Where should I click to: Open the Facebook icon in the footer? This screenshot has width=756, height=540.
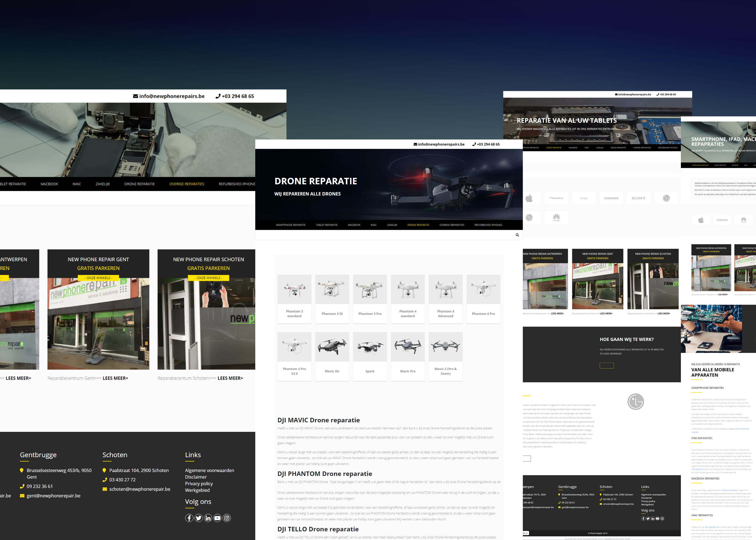189,518
